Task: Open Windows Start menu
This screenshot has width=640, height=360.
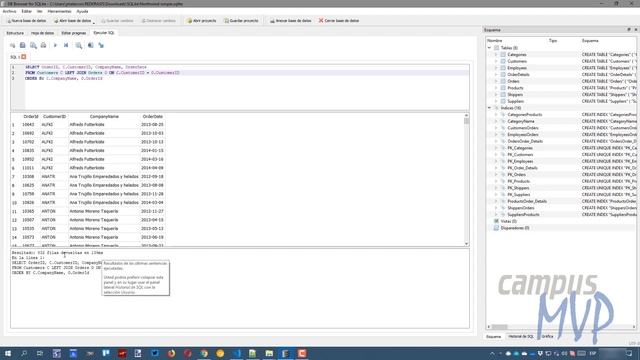Action: click(x=8, y=353)
